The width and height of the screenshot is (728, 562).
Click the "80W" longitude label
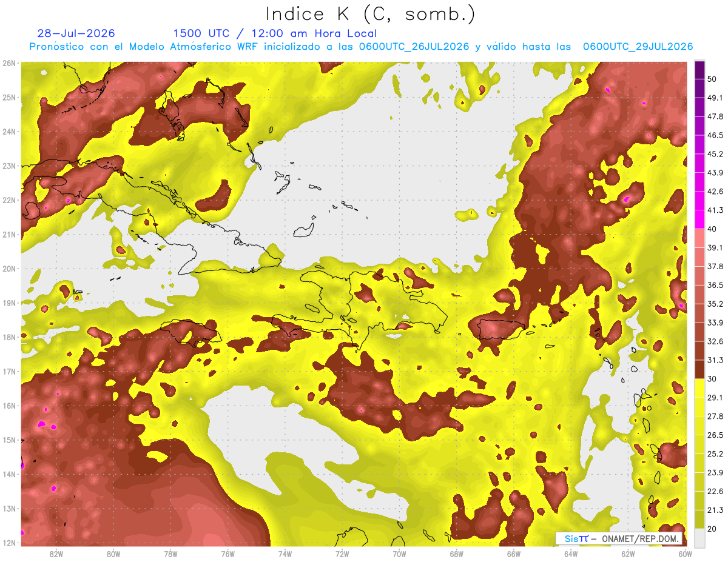click(113, 554)
